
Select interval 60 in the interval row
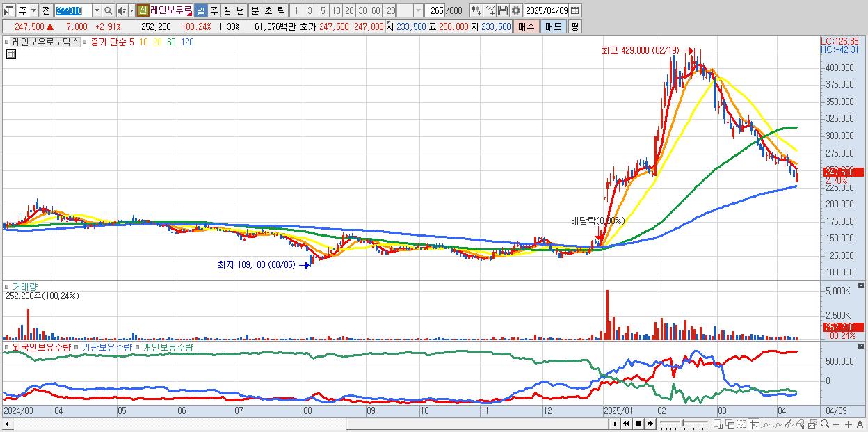pyautogui.click(x=376, y=10)
